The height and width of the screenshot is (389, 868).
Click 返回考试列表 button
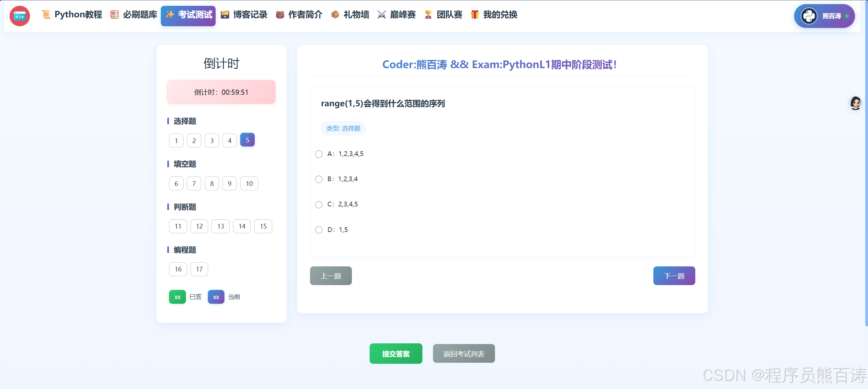pyautogui.click(x=464, y=354)
